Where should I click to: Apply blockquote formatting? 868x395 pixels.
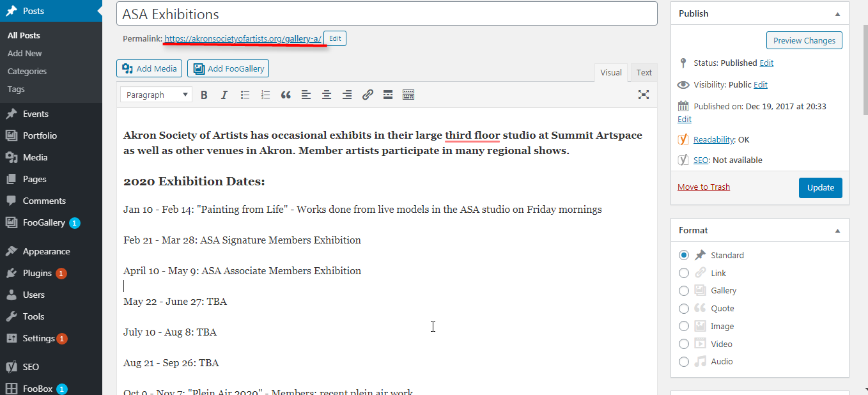coord(286,95)
